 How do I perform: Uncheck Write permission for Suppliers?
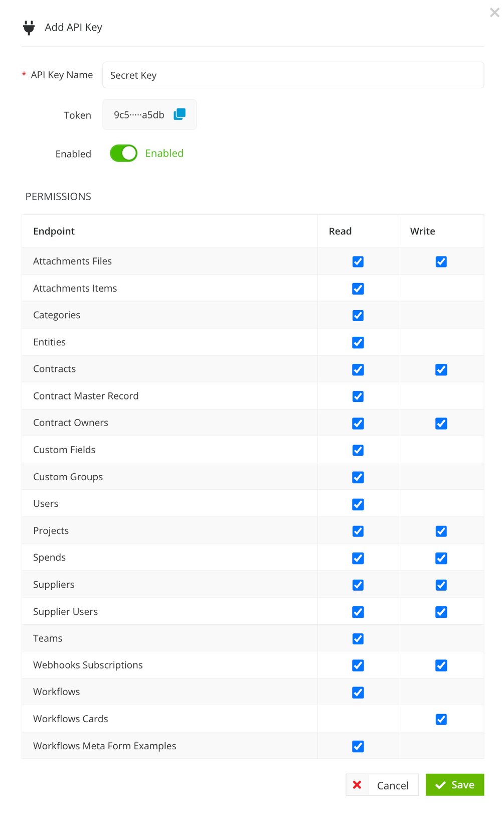tap(440, 585)
